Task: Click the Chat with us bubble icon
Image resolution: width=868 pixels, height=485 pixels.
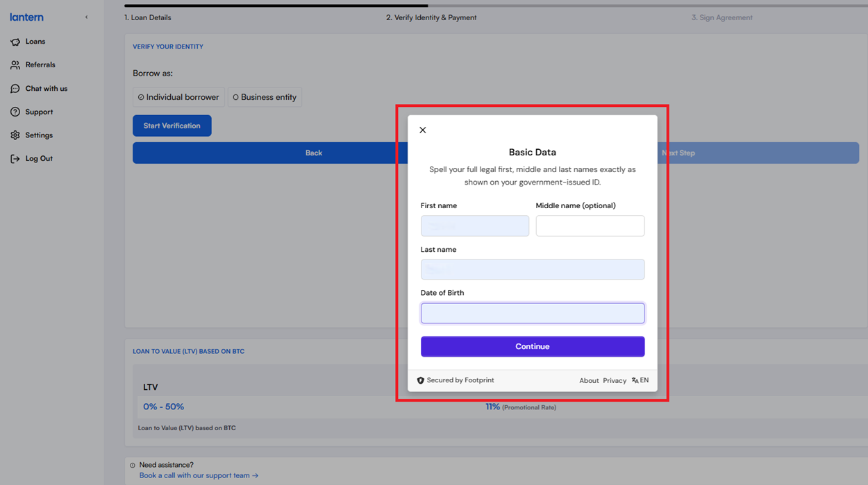Action: (x=15, y=89)
